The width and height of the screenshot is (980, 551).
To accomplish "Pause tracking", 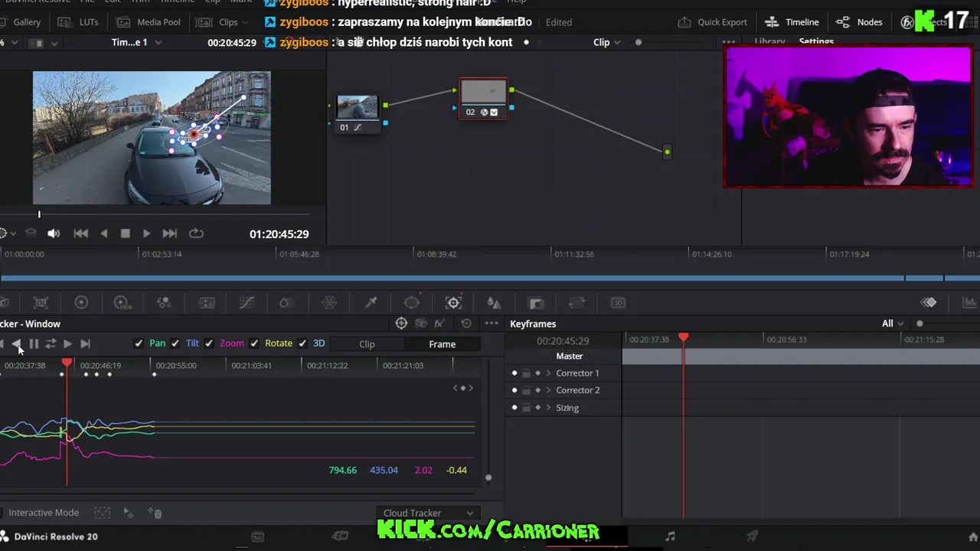I will pos(34,344).
